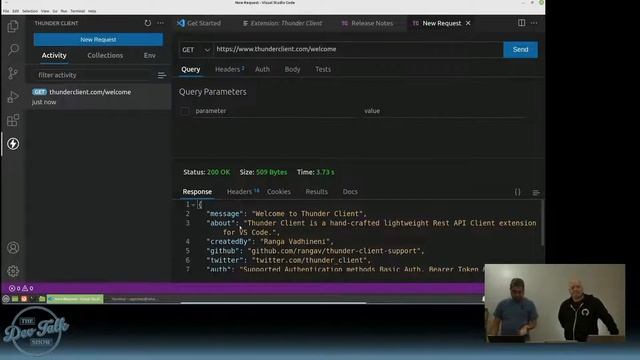Screen dimensions: 640x360
Task: Show errors and warnings in status bar
Action: pyautogui.click(x=21, y=288)
